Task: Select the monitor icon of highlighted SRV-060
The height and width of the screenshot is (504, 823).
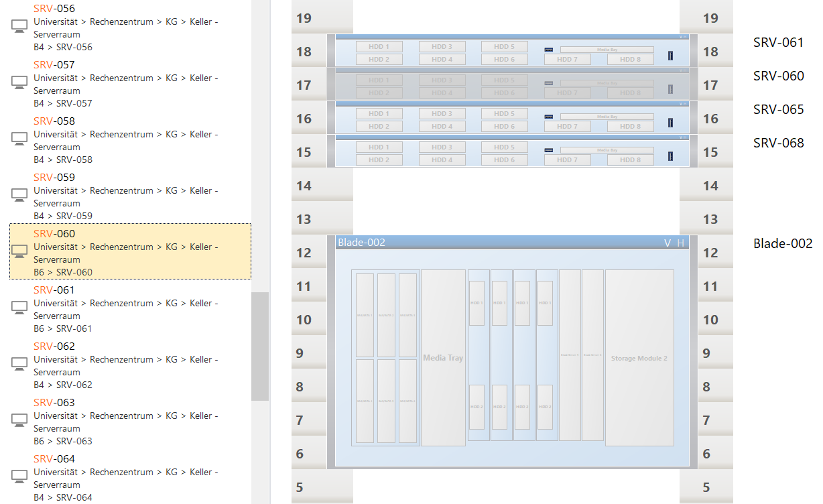Action: pos(19,251)
